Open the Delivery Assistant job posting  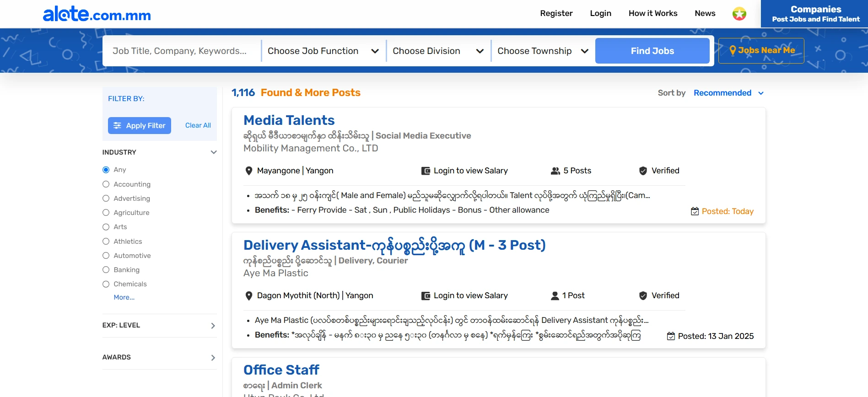pos(394,245)
